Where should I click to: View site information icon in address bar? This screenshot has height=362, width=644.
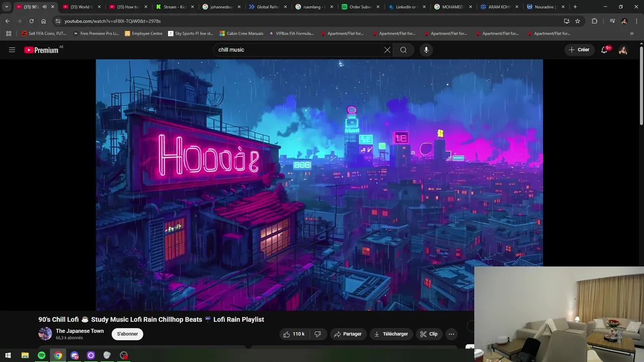coord(58,21)
